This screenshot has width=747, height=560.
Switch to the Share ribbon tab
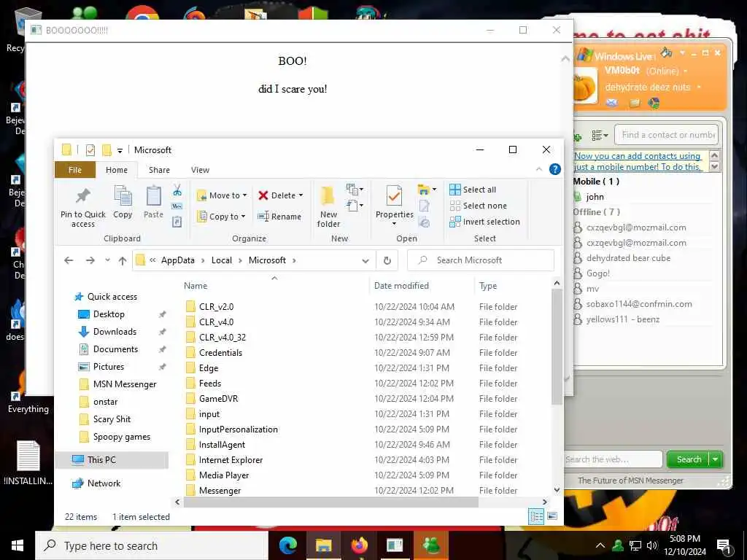(x=159, y=170)
